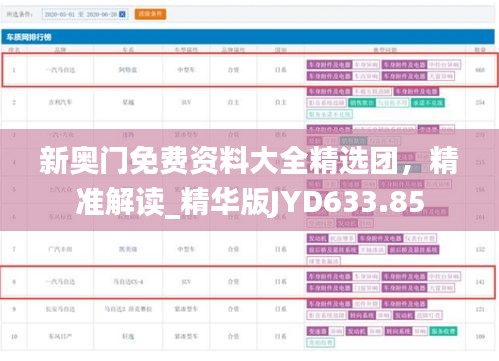Click the green 承诺不兑现 tag in row 2
Viewport: 499px width, 361px height.
[x=428, y=103]
